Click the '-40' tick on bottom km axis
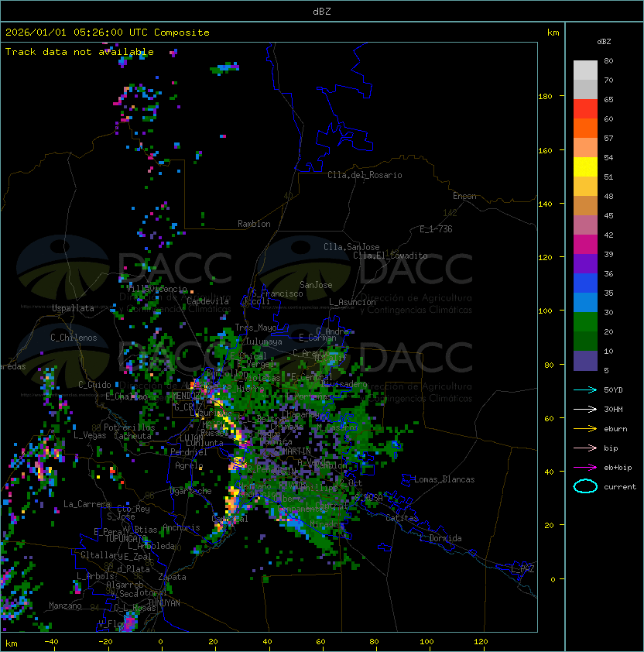Image resolution: width=644 pixels, height=652 pixels. point(51,641)
